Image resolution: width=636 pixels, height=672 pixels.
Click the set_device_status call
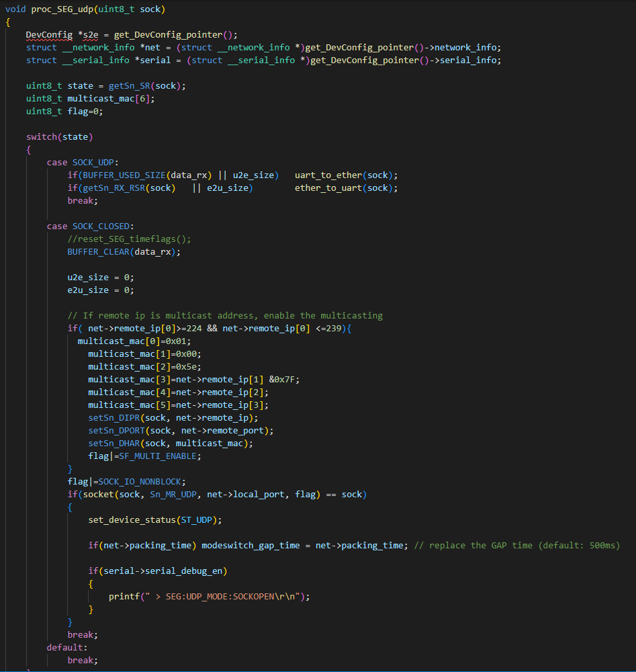155,520
